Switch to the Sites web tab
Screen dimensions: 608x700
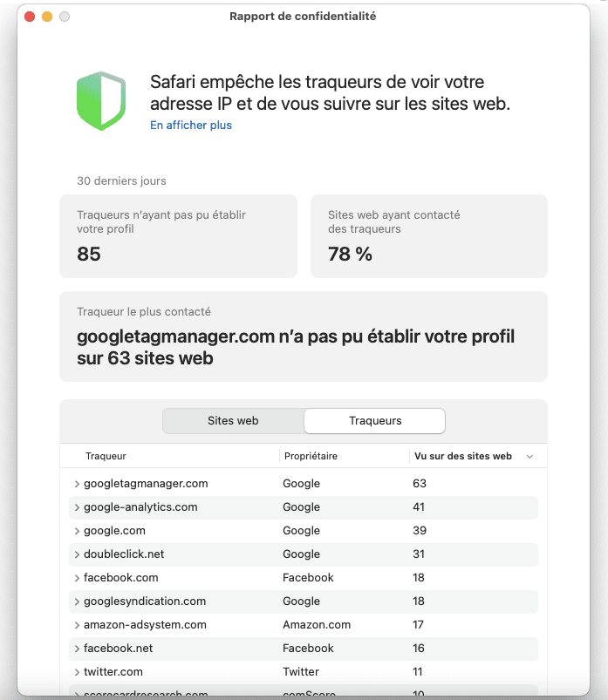[233, 421]
